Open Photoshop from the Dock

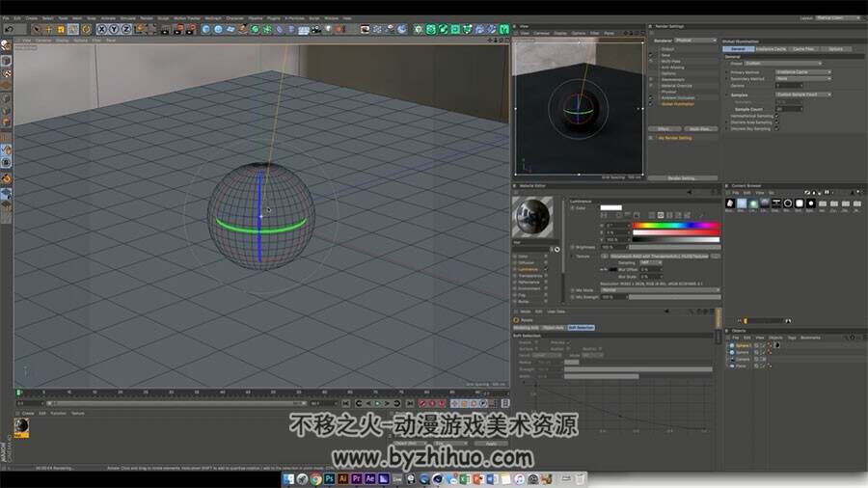(x=330, y=479)
